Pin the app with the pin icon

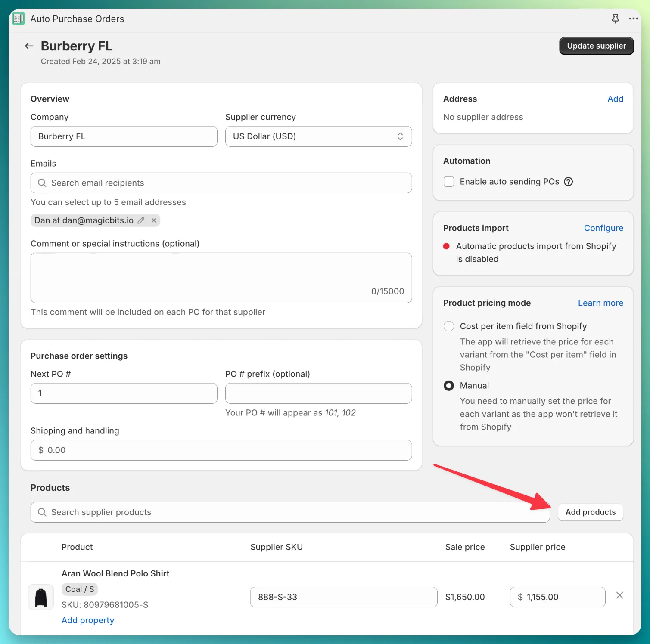616,19
